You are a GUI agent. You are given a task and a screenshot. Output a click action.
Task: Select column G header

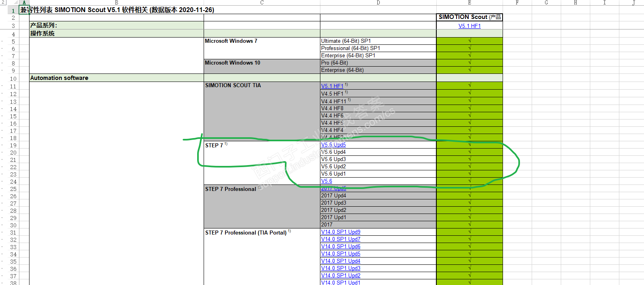(546, 2)
